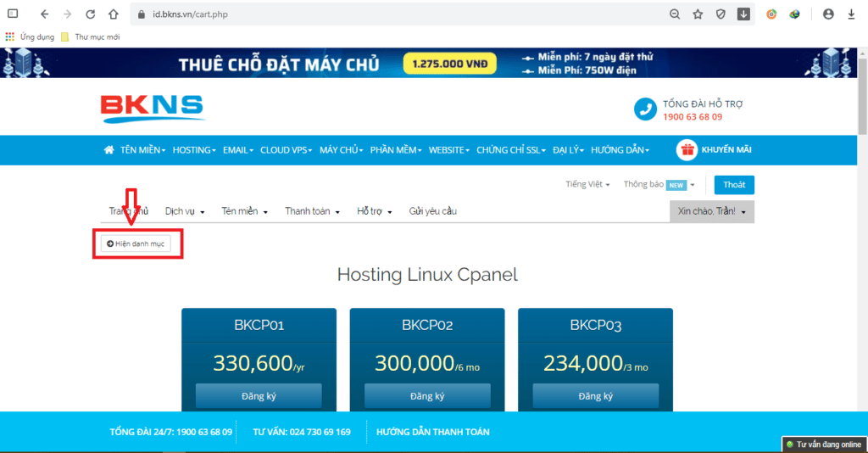Viewport: 868px width, 453px height.
Task: Open the Hỗ trợ submenu
Action: pos(374,211)
